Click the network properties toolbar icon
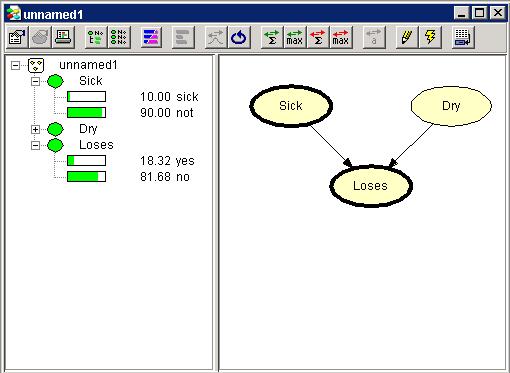Screen dimensions: 510x373 pos(17,37)
